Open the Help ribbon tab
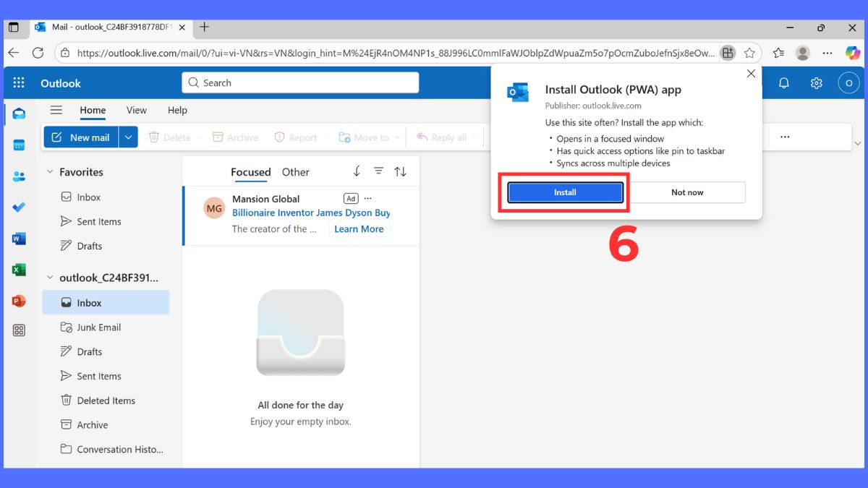 [x=177, y=110]
